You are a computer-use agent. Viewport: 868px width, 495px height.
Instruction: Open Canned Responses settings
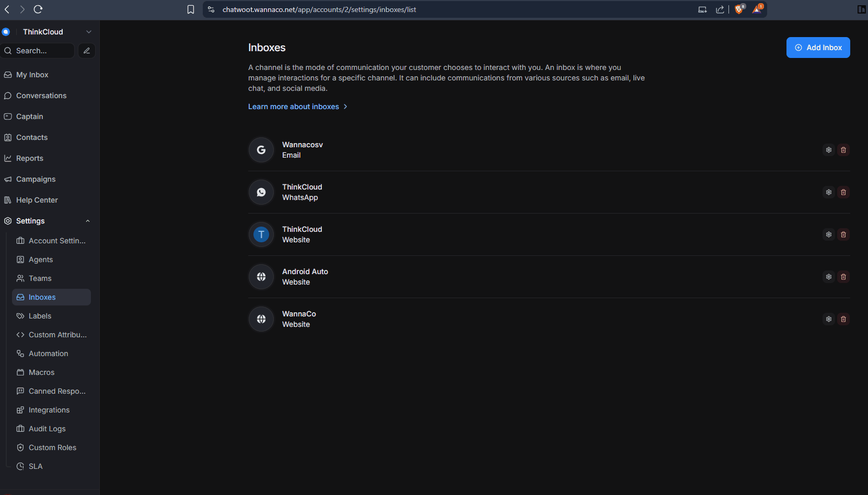click(51, 391)
